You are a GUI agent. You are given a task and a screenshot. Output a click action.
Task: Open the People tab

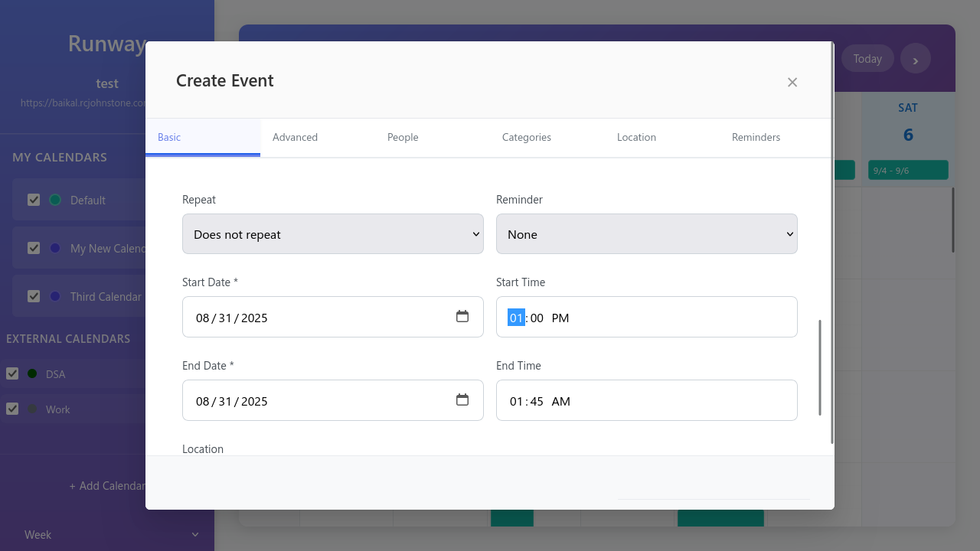click(x=403, y=137)
